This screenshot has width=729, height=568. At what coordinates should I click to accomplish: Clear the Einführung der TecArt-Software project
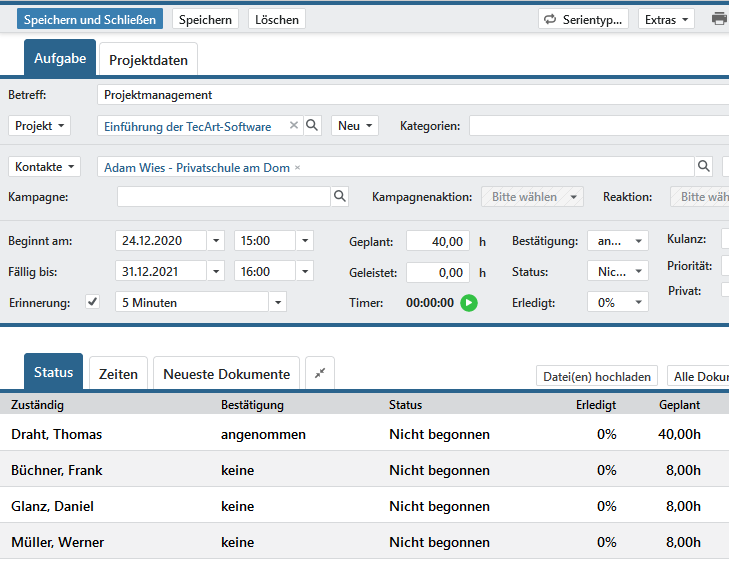point(293,125)
